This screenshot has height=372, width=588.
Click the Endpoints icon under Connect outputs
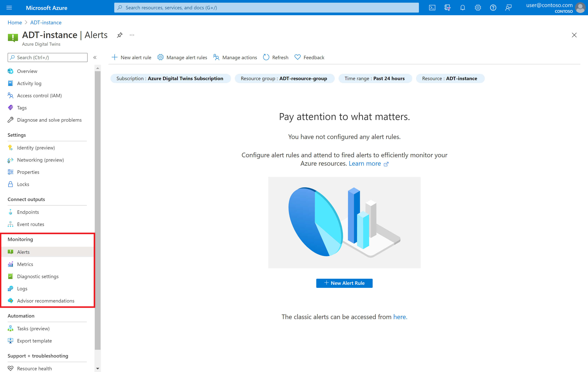(10, 211)
